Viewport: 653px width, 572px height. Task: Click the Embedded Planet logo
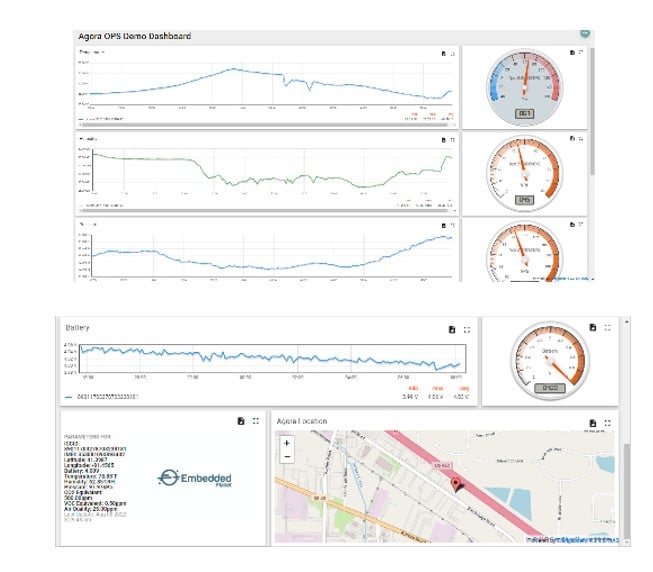coord(195,478)
